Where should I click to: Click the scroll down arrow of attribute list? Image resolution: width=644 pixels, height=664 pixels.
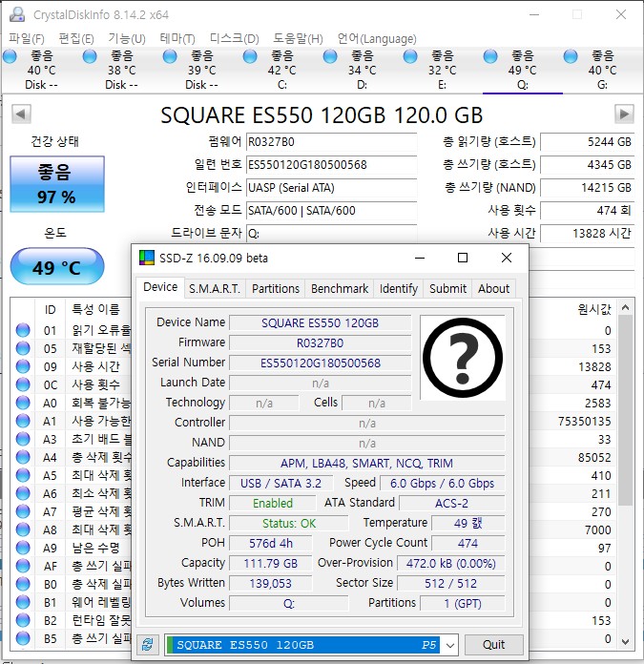(625, 641)
